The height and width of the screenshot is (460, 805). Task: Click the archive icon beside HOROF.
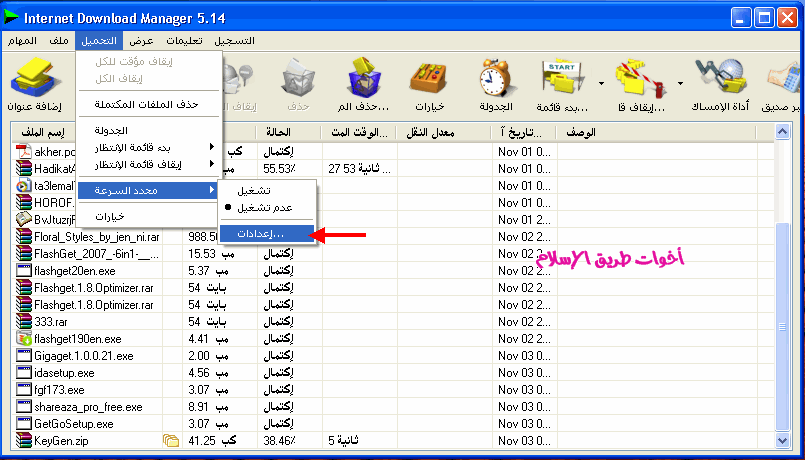[x=24, y=202]
